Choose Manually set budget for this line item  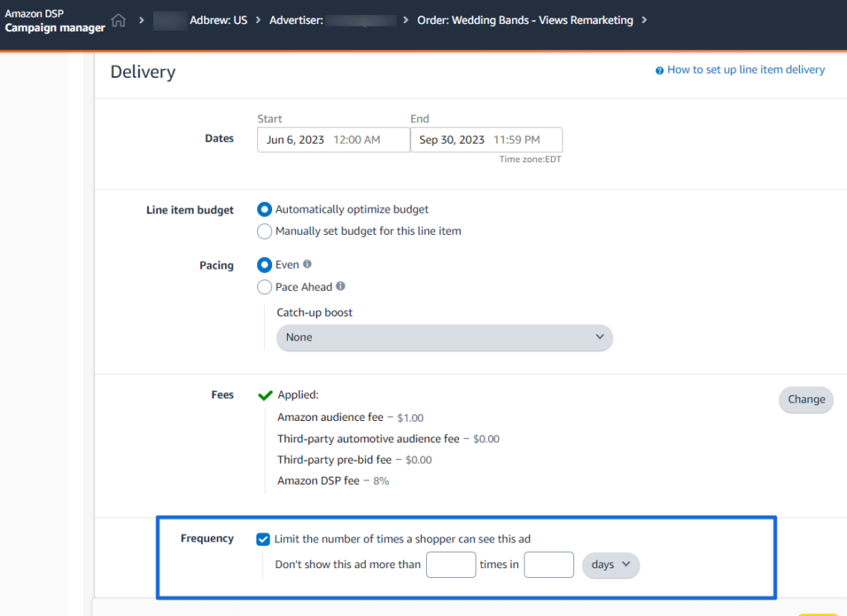(264, 231)
